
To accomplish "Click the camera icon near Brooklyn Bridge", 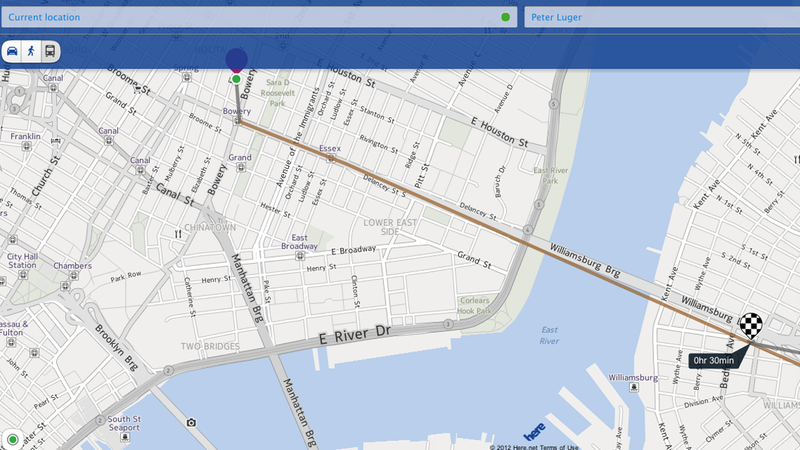I will [x=191, y=422].
